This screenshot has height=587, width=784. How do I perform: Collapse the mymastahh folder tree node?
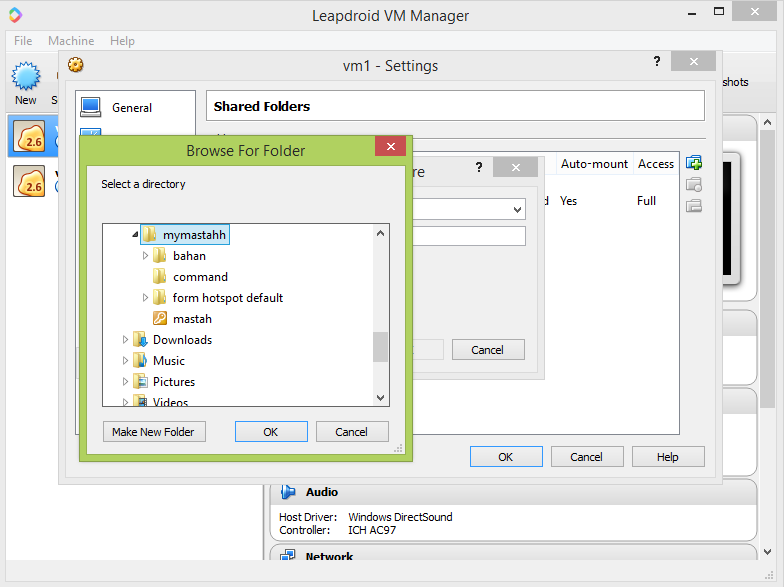[135, 234]
